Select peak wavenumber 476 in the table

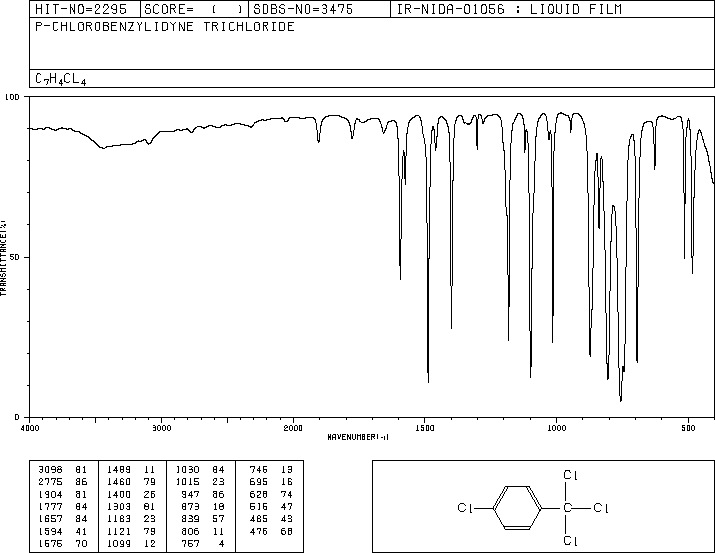(x=259, y=531)
